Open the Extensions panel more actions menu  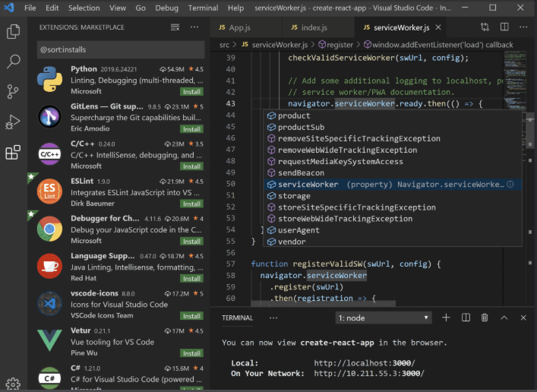[195, 27]
